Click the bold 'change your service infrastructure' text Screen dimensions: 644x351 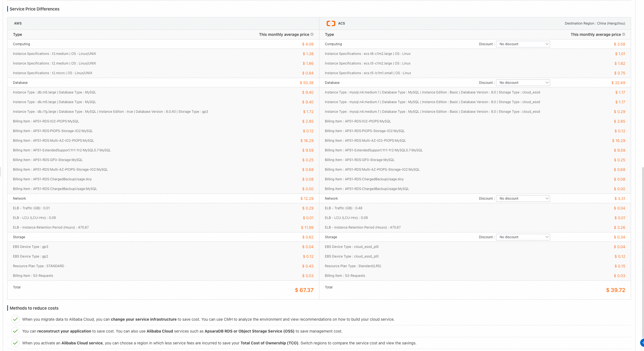(x=144, y=319)
